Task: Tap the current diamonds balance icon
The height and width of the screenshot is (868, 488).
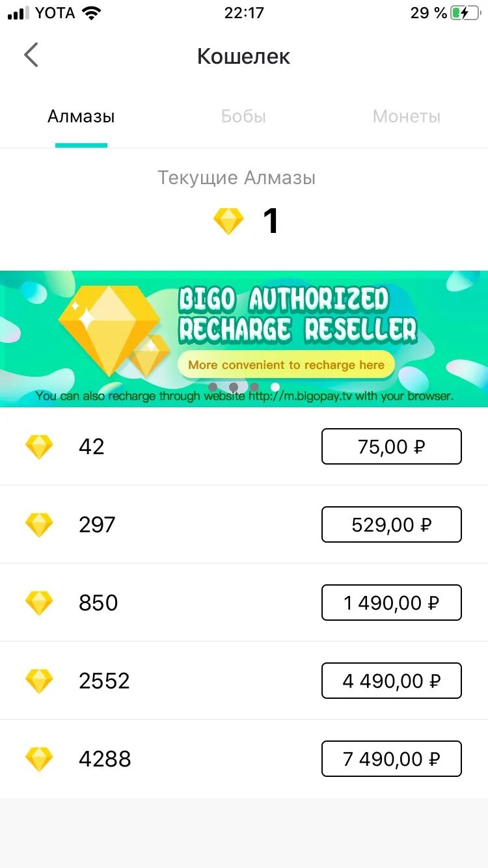Action: (228, 222)
